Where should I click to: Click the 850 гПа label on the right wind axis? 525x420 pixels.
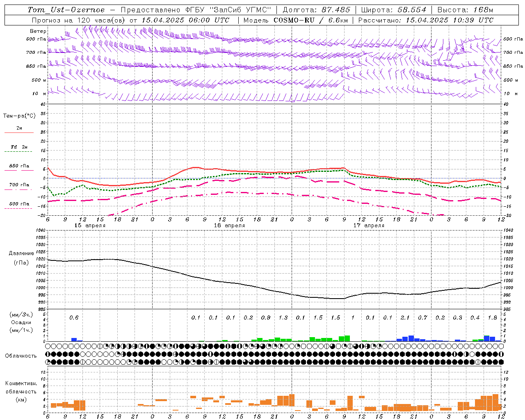click(x=513, y=66)
